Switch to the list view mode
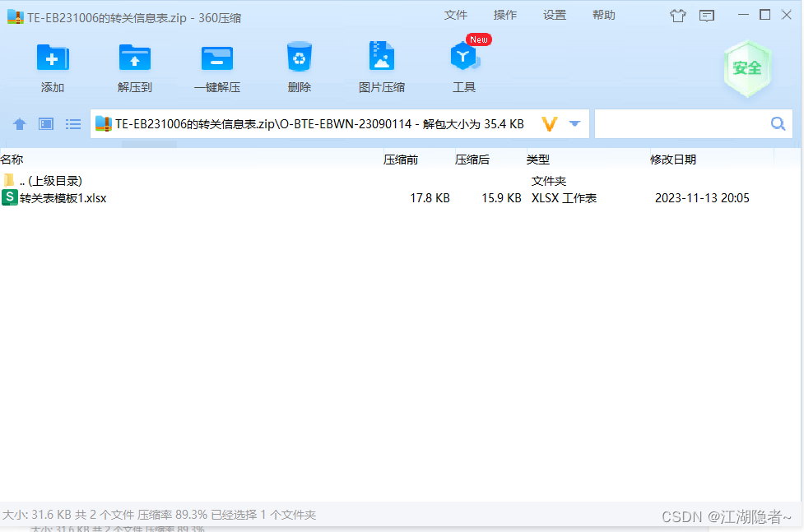This screenshot has width=804, height=532. pyautogui.click(x=72, y=124)
